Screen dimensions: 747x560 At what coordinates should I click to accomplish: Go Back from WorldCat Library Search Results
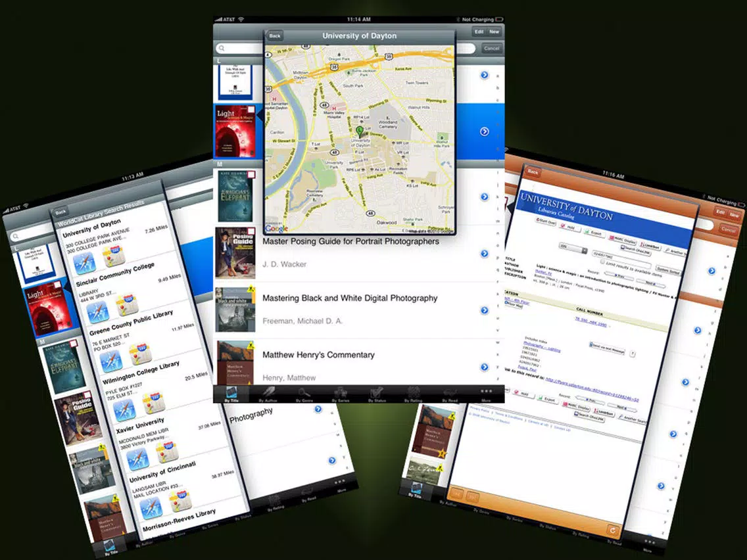coord(60,212)
